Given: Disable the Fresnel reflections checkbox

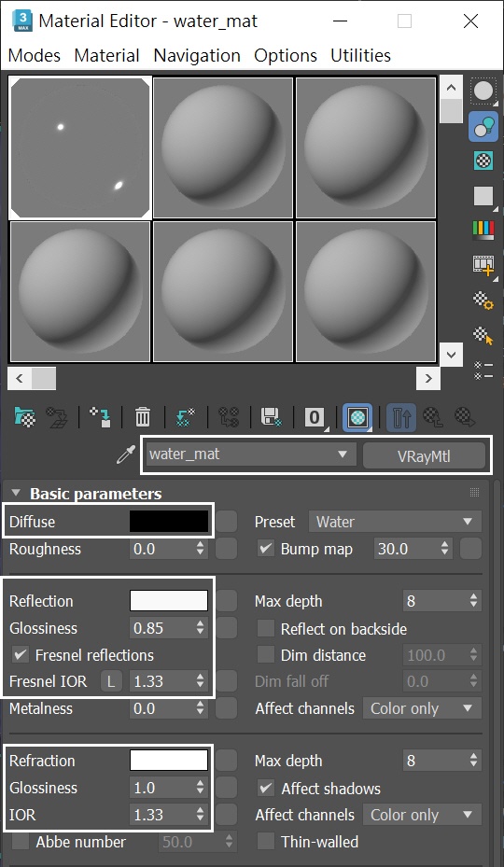Looking at the screenshot, I should point(21,655).
